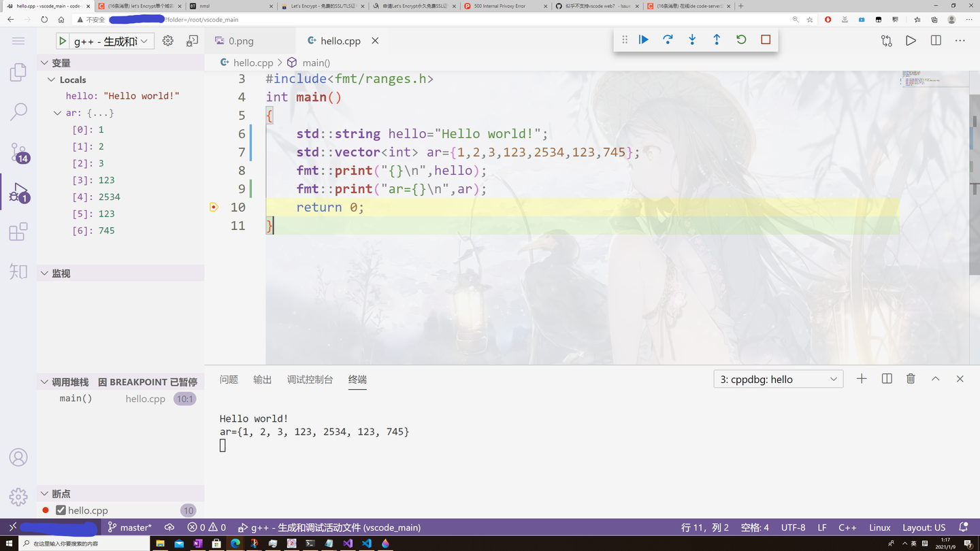Open the '3: cppdbg: hello' terminal dropdown
This screenshot has width=980, height=551.
tap(778, 379)
